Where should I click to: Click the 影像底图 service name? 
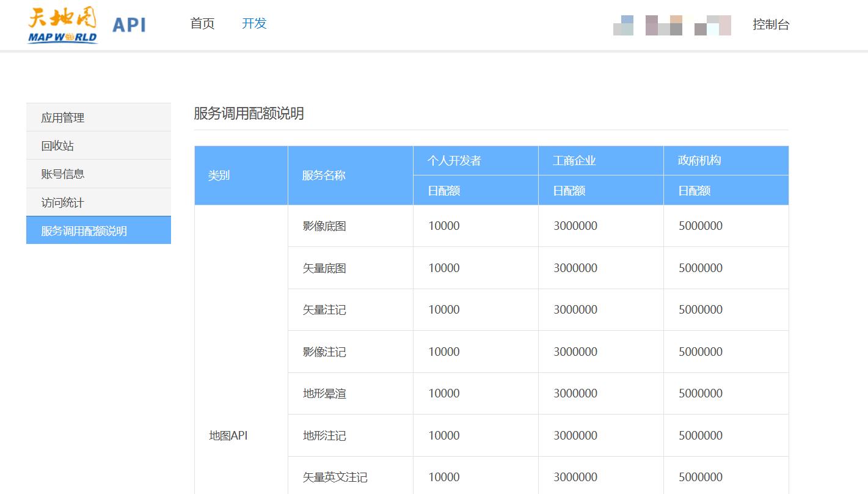tap(324, 226)
